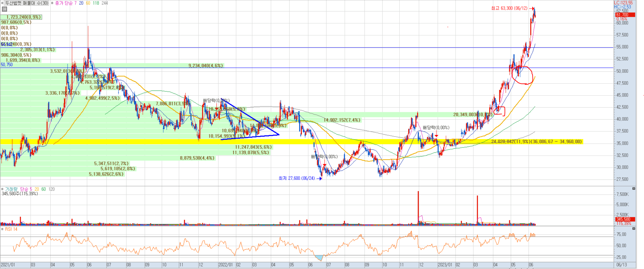Screen dimensions: 644x269
Task: Click the 배당락(0.00%) marker near 2023/01
Action: coord(436,128)
